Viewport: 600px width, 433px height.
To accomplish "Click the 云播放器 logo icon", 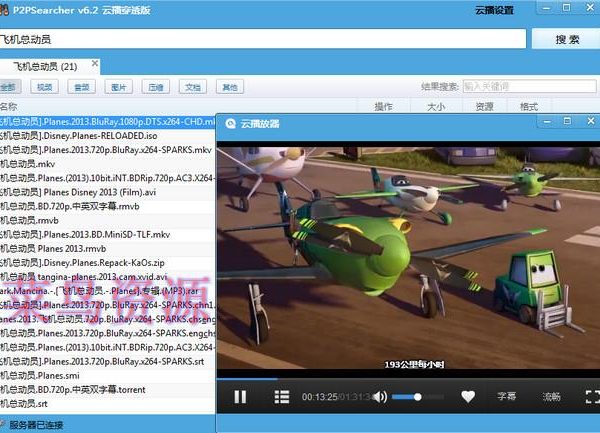I will (x=230, y=124).
